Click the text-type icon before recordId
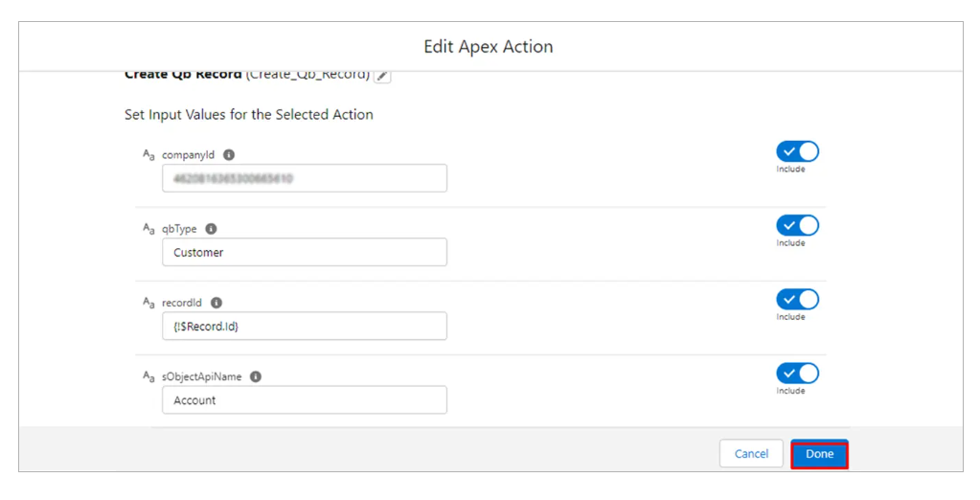The width and height of the screenshot is (980, 500). point(148,303)
